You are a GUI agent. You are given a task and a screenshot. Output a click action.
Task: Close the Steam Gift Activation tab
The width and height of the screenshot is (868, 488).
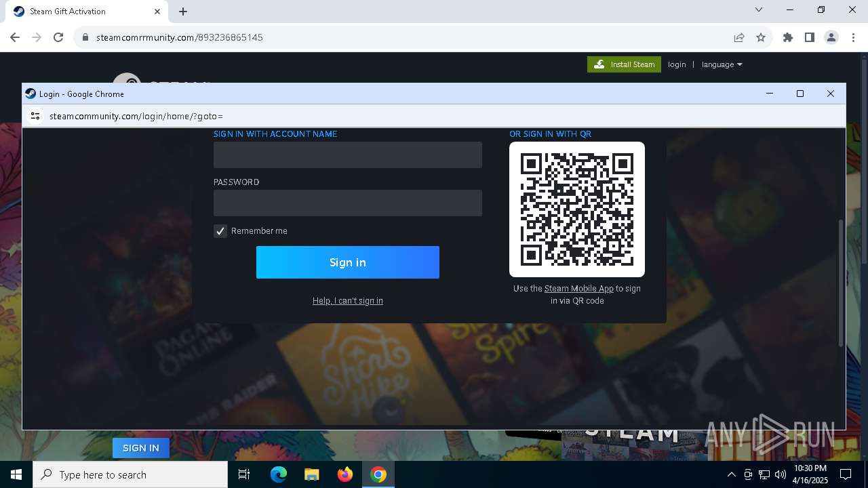(157, 12)
